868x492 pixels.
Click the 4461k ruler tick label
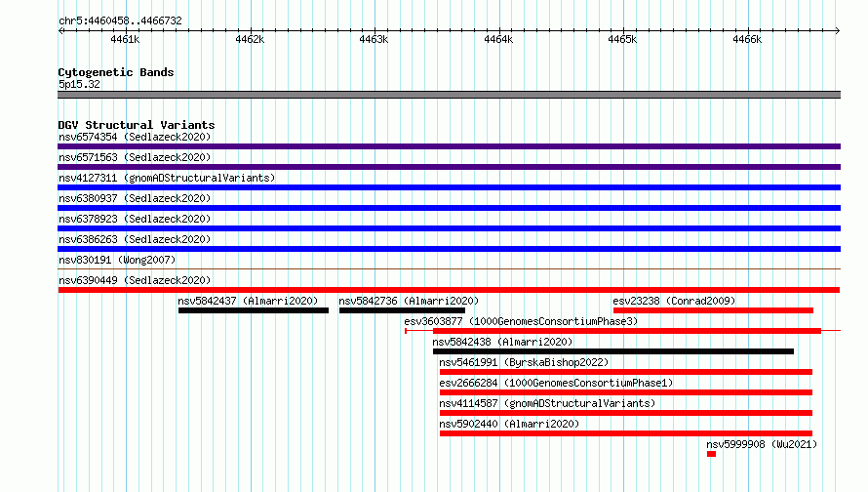coord(125,39)
